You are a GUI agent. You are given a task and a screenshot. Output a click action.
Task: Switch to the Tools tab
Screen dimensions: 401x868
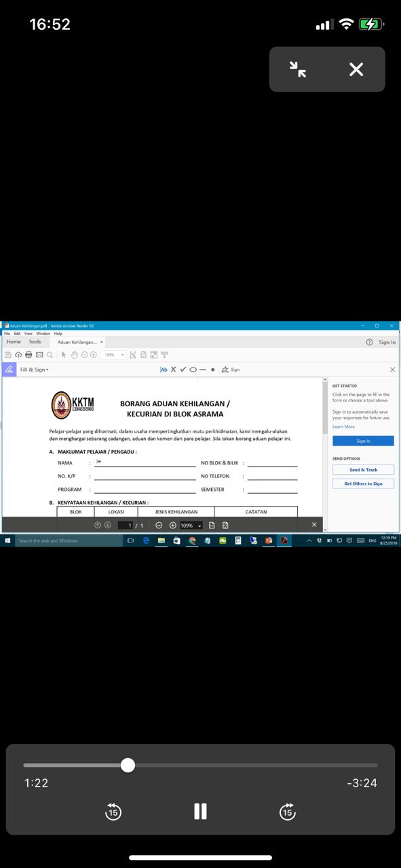(35, 342)
